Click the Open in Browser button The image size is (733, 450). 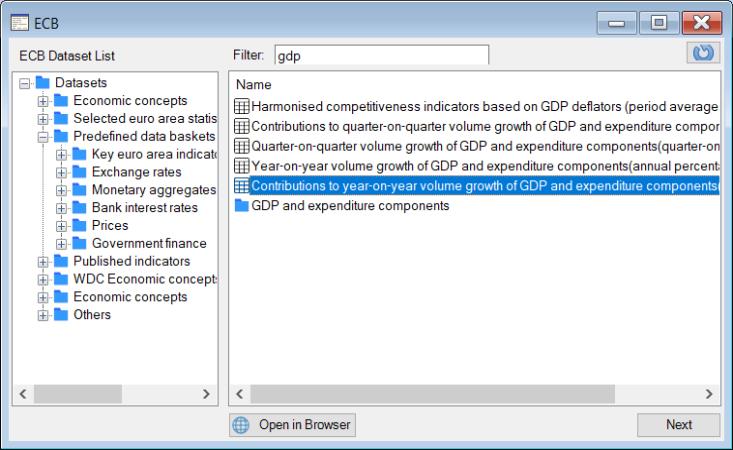[x=293, y=425]
